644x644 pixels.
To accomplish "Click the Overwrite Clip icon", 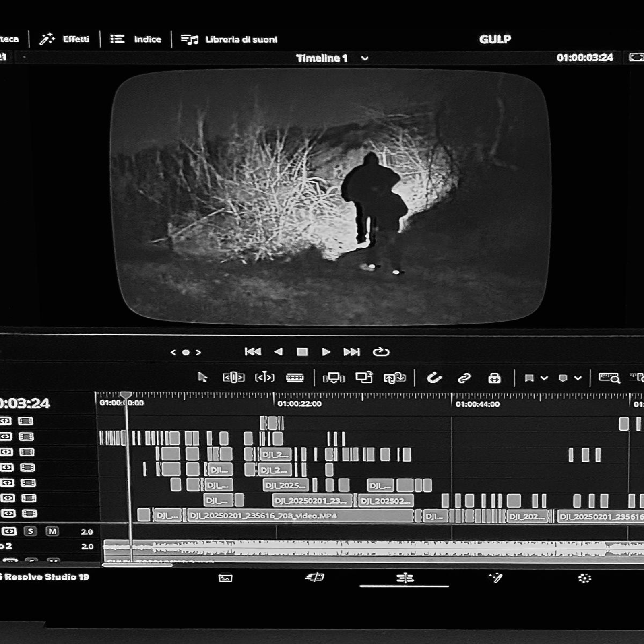I will tap(364, 378).
